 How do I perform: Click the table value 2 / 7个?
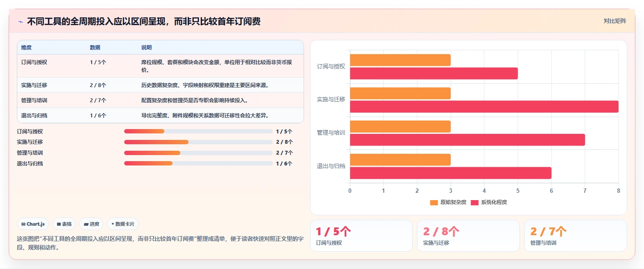tap(98, 100)
